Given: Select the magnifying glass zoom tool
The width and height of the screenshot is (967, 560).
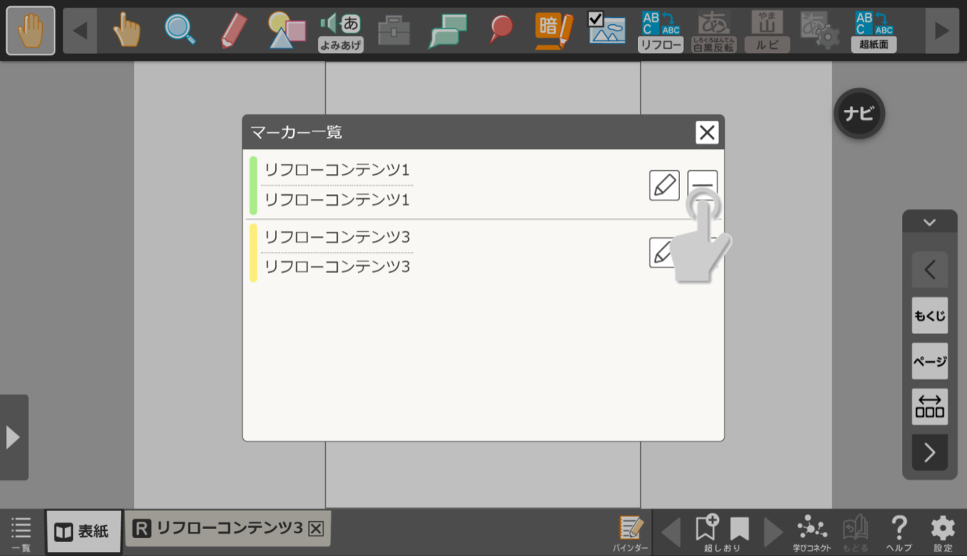Looking at the screenshot, I should point(179,30).
